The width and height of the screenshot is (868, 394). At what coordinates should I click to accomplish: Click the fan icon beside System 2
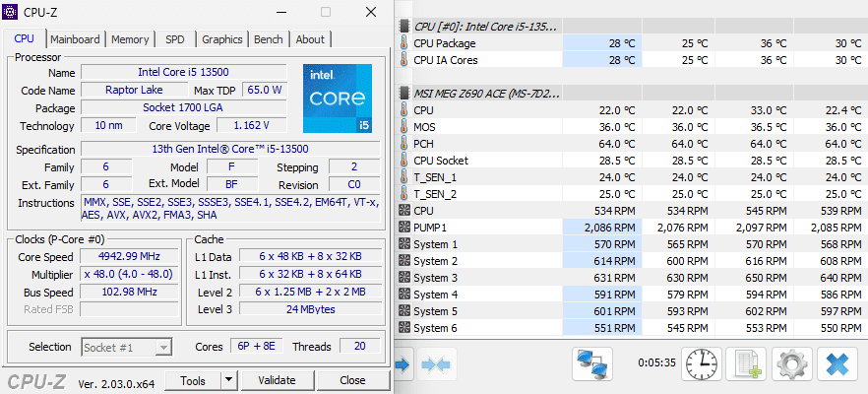(404, 261)
